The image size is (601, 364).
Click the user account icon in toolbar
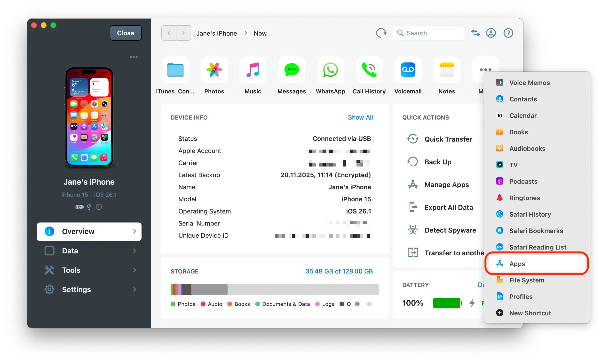[x=491, y=33]
